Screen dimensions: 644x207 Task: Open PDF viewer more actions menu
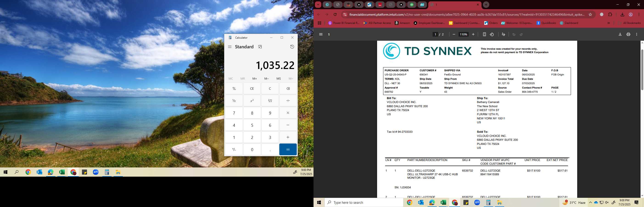pos(636,34)
